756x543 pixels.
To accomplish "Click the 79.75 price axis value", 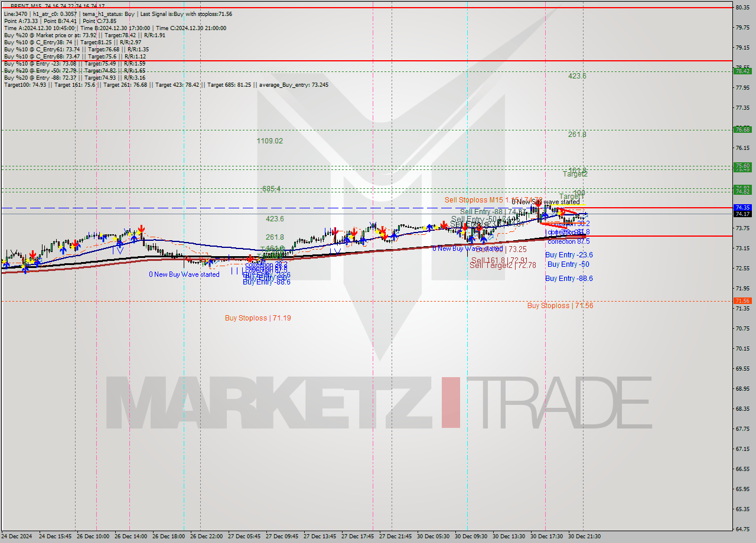I will click(742, 27).
